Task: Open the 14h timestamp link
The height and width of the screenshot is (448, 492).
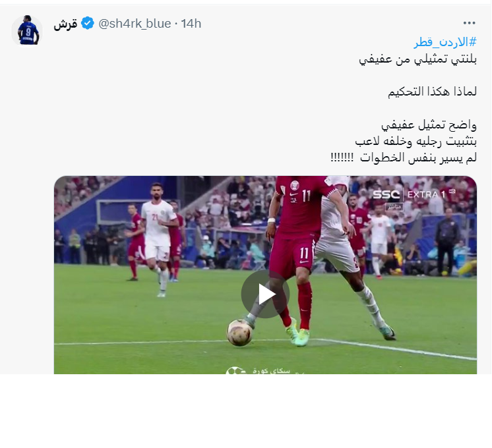Action: [191, 24]
